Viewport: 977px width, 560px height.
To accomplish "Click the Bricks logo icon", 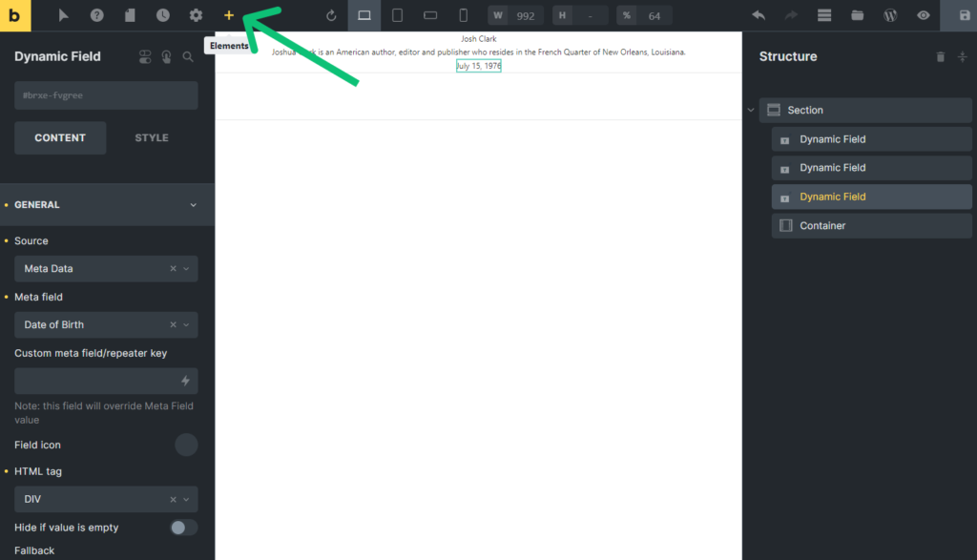I will click(x=15, y=15).
